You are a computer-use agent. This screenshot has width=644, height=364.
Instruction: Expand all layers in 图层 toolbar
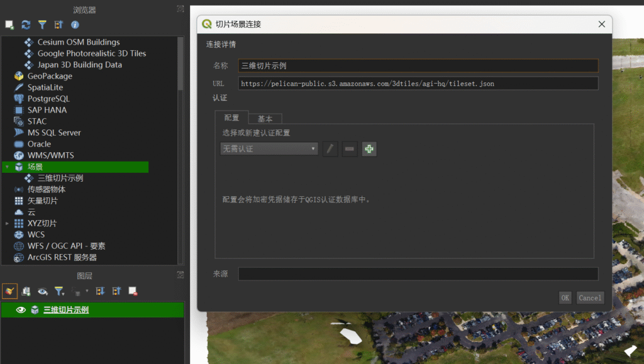pos(100,291)
